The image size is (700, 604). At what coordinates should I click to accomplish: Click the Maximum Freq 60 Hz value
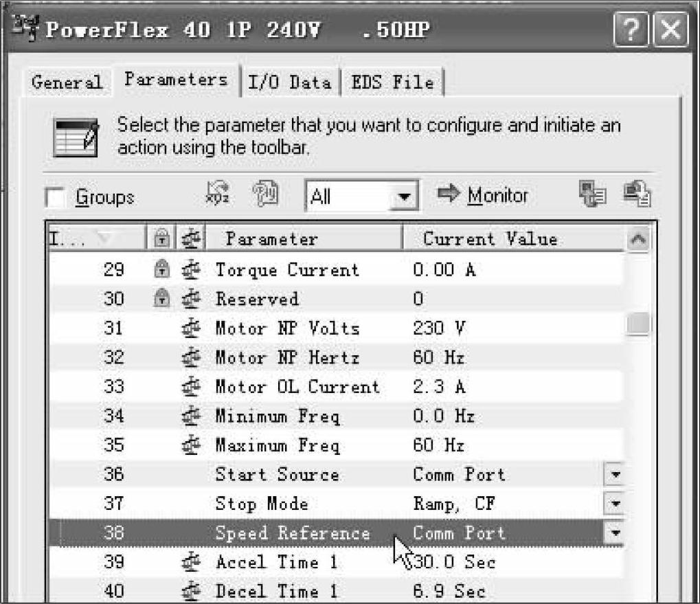439,445
